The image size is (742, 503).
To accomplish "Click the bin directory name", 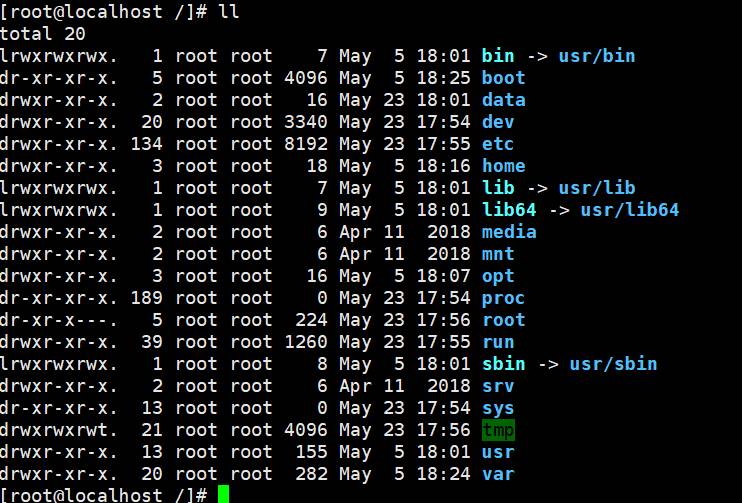I will (498, 56).
